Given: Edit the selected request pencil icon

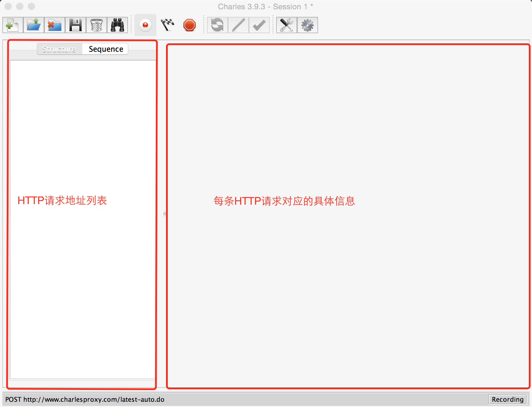Looking at the screenshot, I should 238,25.
